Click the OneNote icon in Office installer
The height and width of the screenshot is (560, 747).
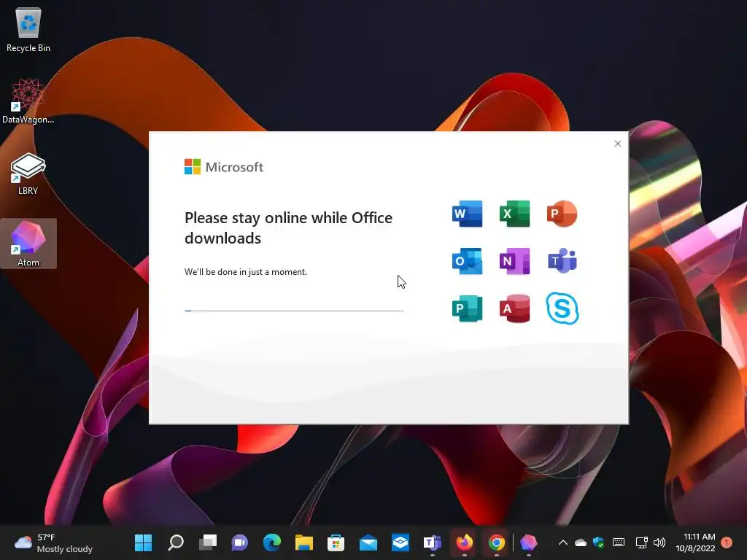pyautogui.click(x=514, y=261)
